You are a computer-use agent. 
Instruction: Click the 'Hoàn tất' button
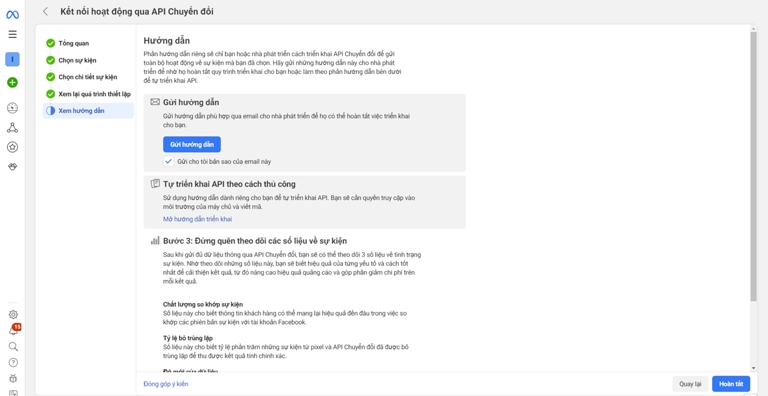tap(731, 384)
